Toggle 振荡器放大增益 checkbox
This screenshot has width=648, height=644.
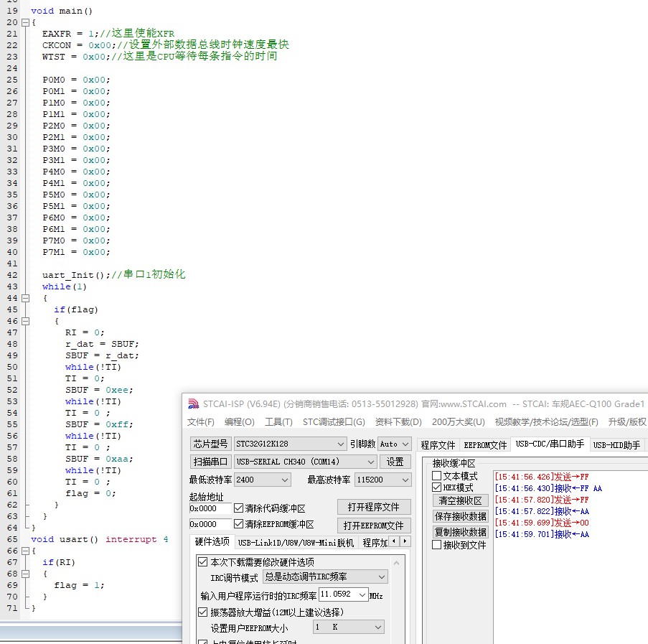tap(202, 612)
